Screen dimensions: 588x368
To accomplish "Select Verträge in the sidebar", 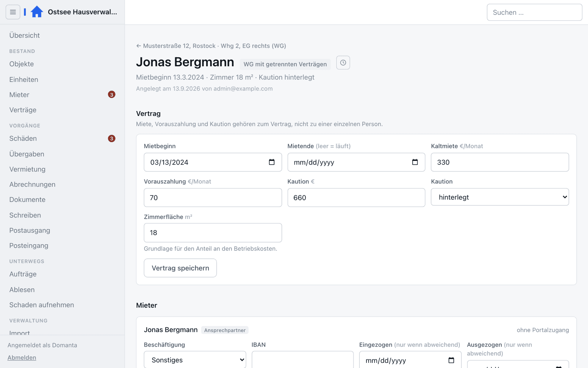I will [23, 110].
